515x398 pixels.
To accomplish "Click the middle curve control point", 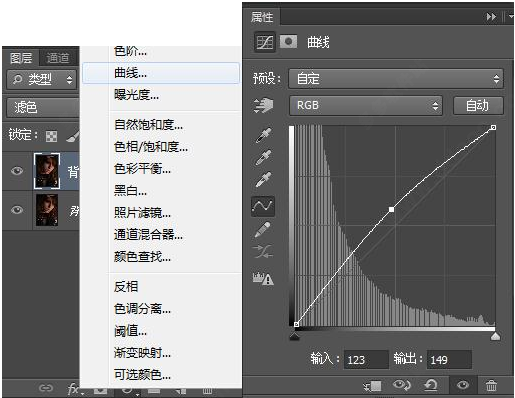I will 392,209.
